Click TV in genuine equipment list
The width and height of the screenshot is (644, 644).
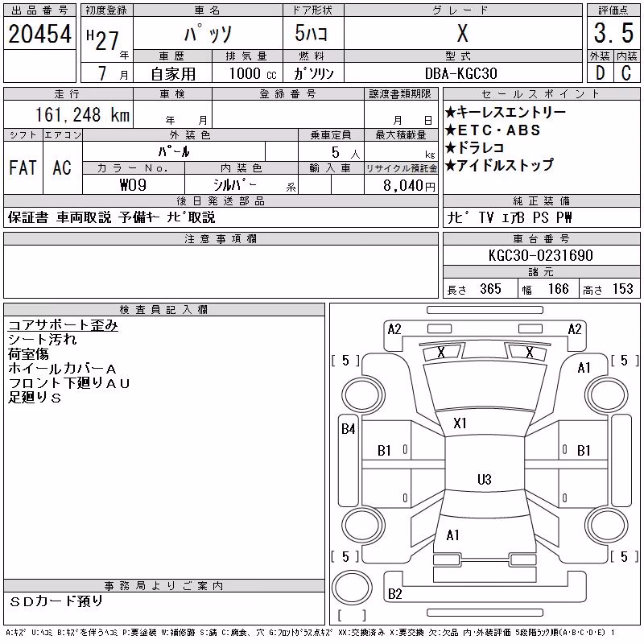tap(486, 217)
